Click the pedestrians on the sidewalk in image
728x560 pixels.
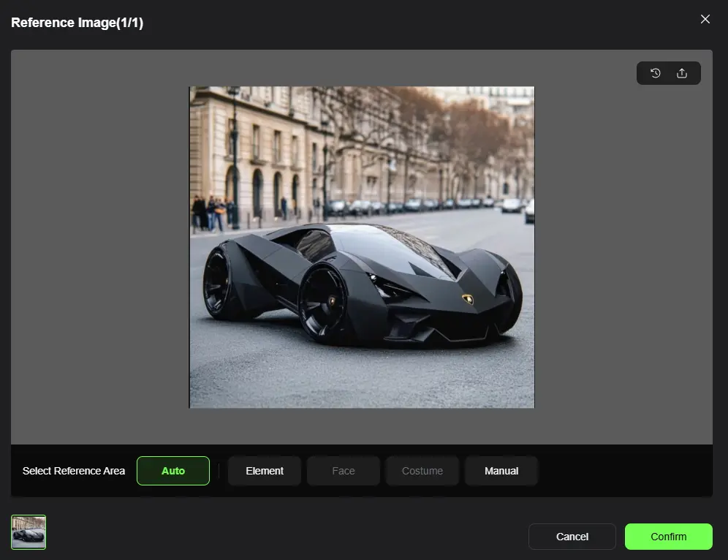coord(212,212)
